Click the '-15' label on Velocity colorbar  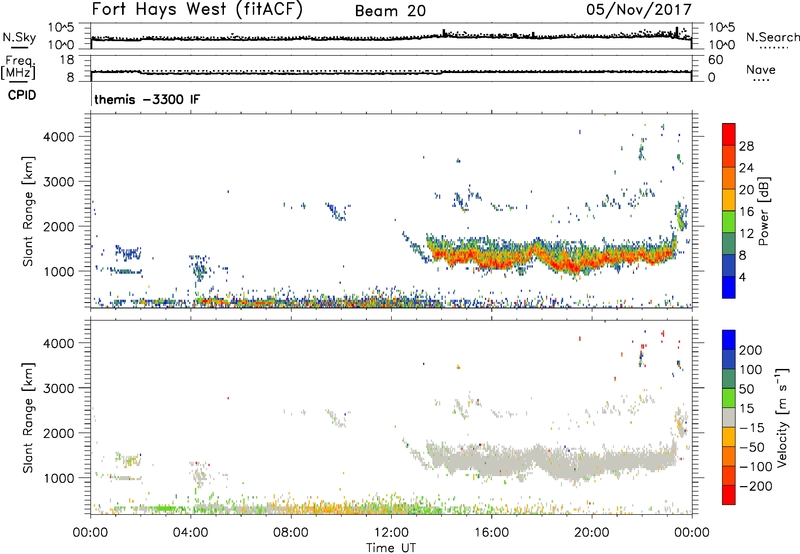[752, 428]
